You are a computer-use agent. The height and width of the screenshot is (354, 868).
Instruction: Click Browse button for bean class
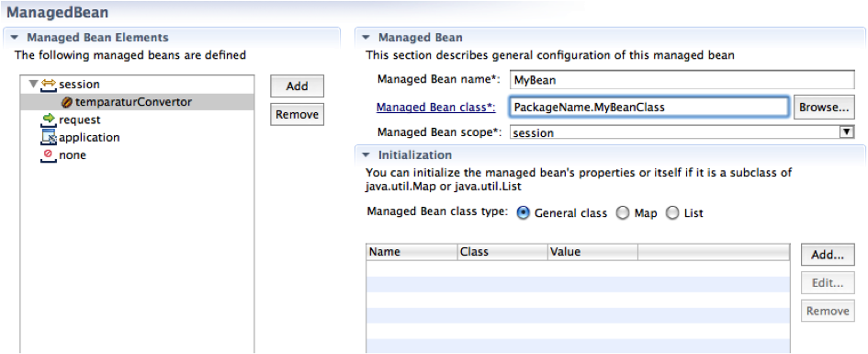[824, 108]
